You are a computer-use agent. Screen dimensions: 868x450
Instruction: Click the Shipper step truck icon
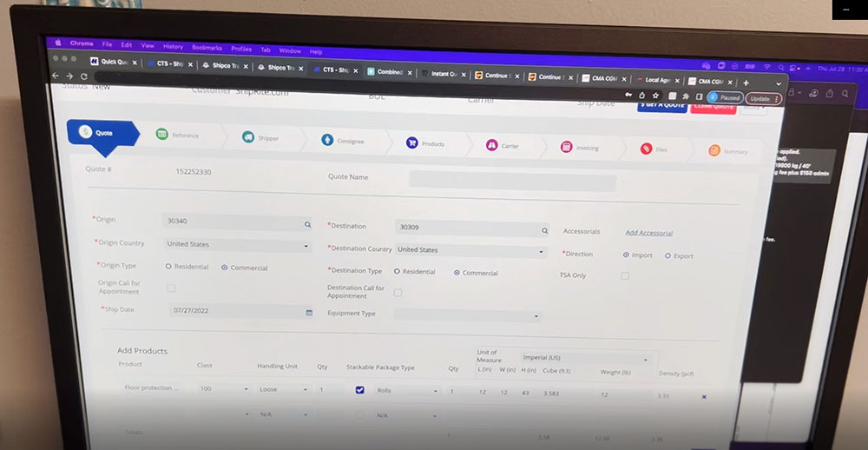pos(248,137)
